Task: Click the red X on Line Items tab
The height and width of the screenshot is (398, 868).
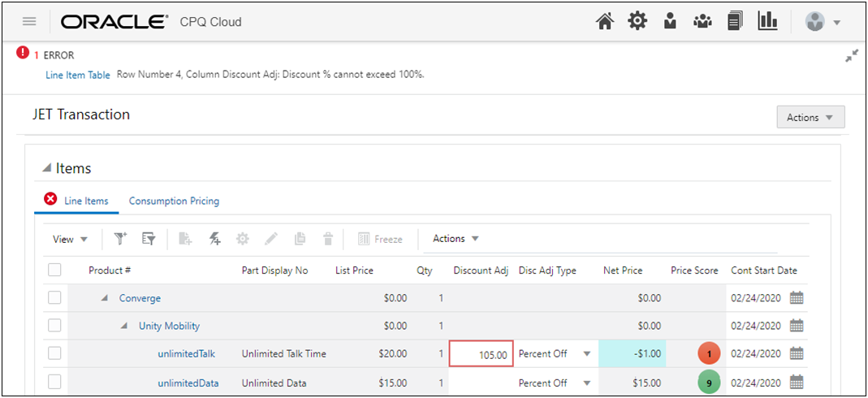Action: (x=50, y=199)
